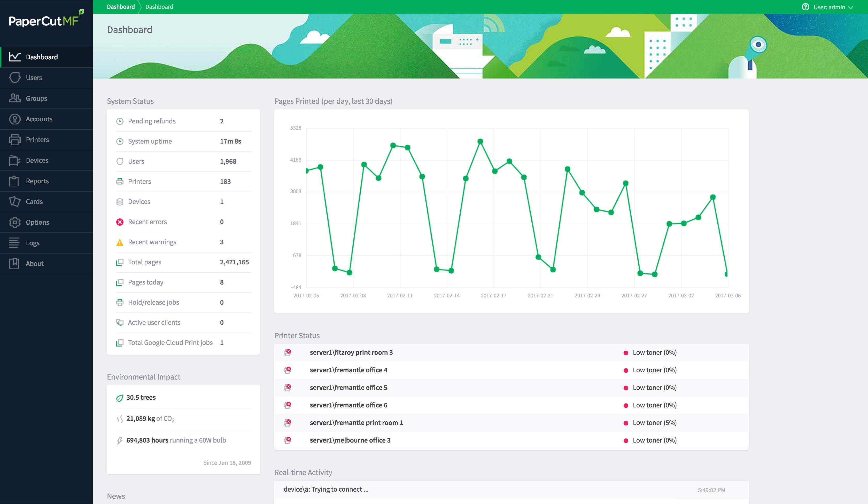Click the first Dashboard breadcrumb
This screenshot has height=504, width=868.
(x=121, y=7)
